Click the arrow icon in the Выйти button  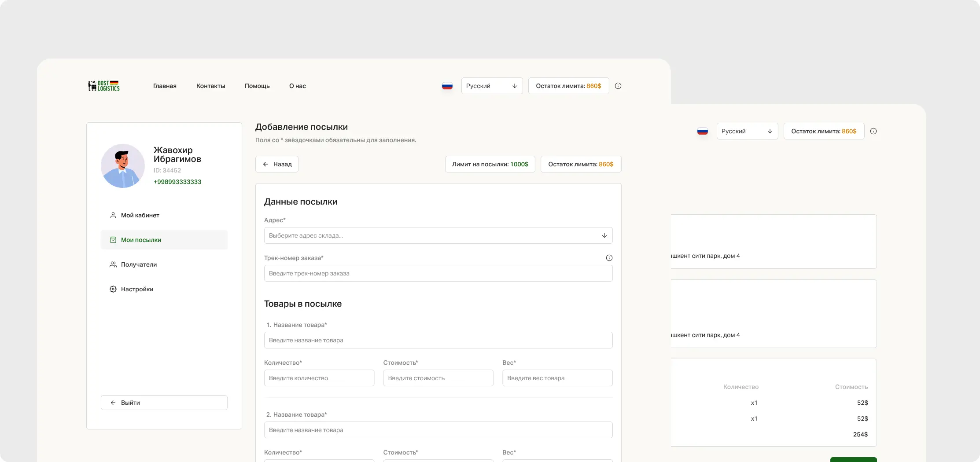pos(113,403)
